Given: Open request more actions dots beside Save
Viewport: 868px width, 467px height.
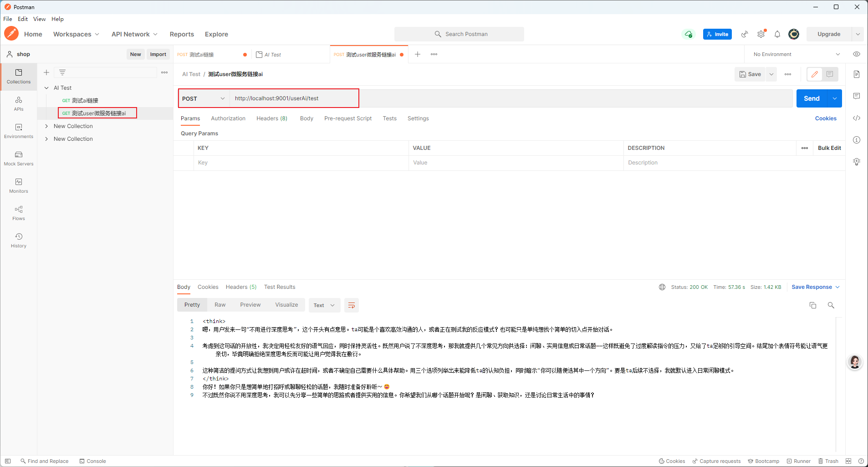Looking at the screenshot, I should pos(788,74).
